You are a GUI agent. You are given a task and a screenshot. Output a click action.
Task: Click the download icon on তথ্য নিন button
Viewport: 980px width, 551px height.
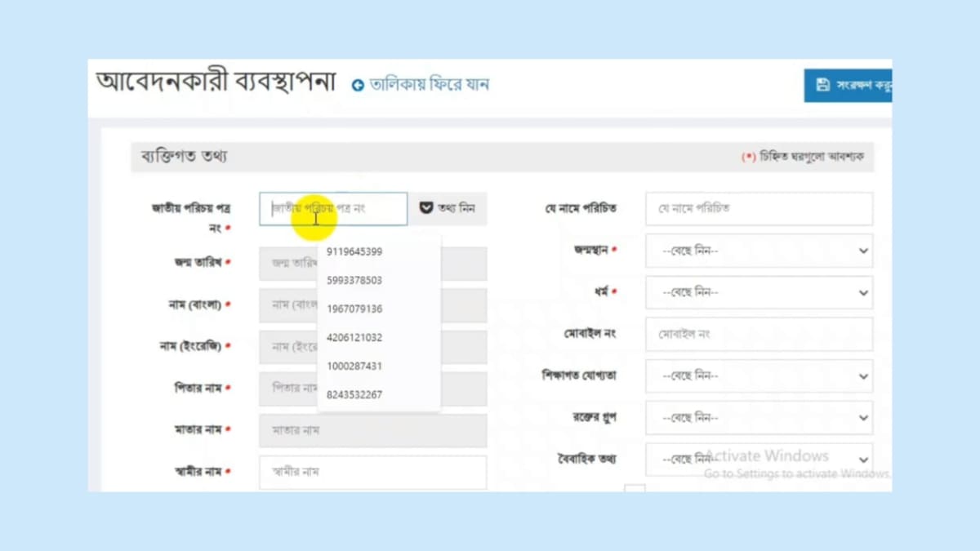click(425, 208)
